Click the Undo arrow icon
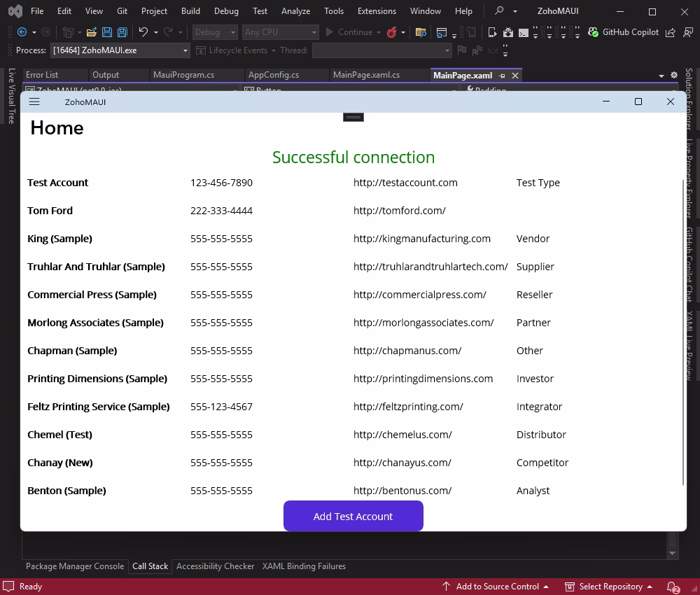 [143, 31]
